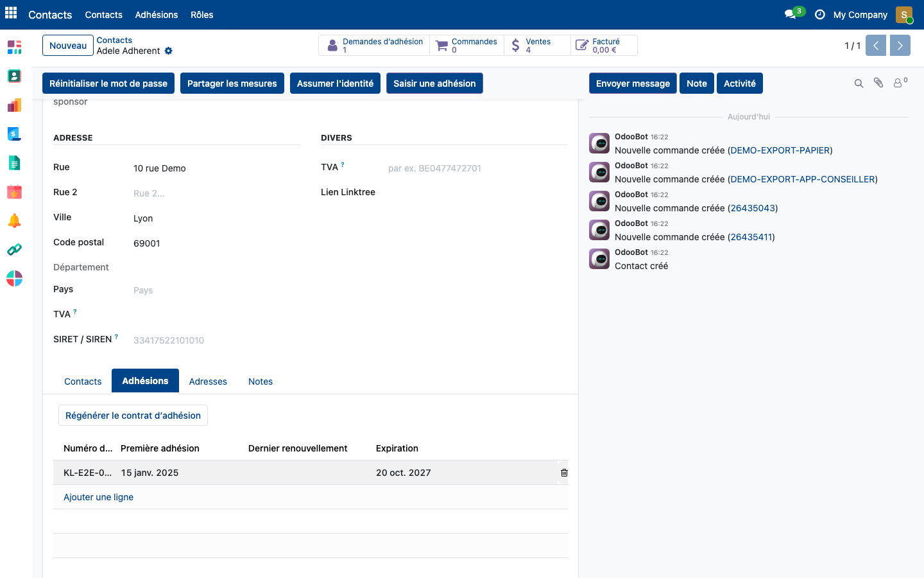Go to the next record
This screenshot has height=578, width=924.
900,46
